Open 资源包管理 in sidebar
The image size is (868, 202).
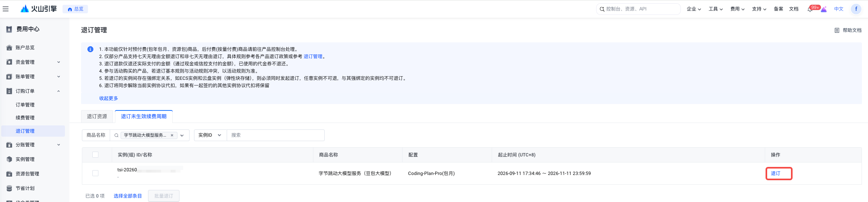tap(27, 174)
